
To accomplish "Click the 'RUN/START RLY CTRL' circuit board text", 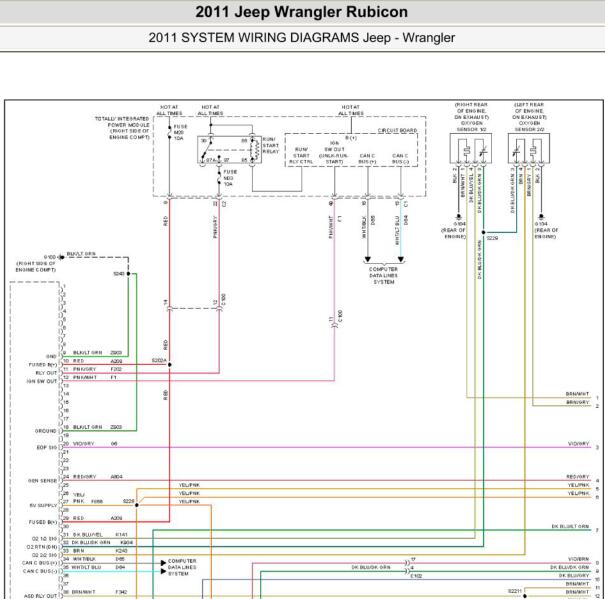I will [301, 156].
